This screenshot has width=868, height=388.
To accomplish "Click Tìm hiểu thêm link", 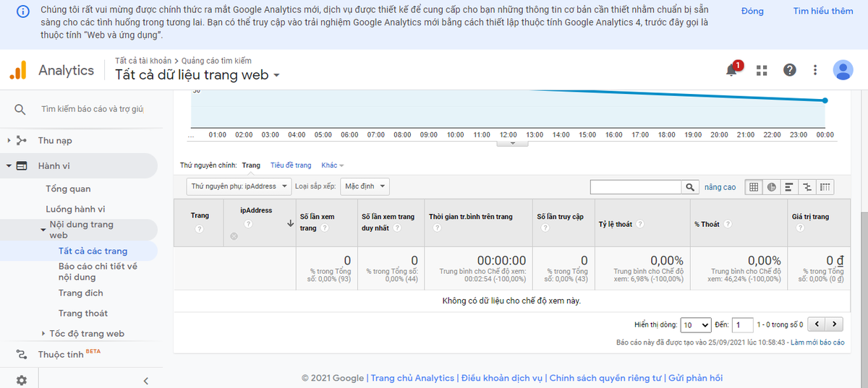I will pos(823,12).
